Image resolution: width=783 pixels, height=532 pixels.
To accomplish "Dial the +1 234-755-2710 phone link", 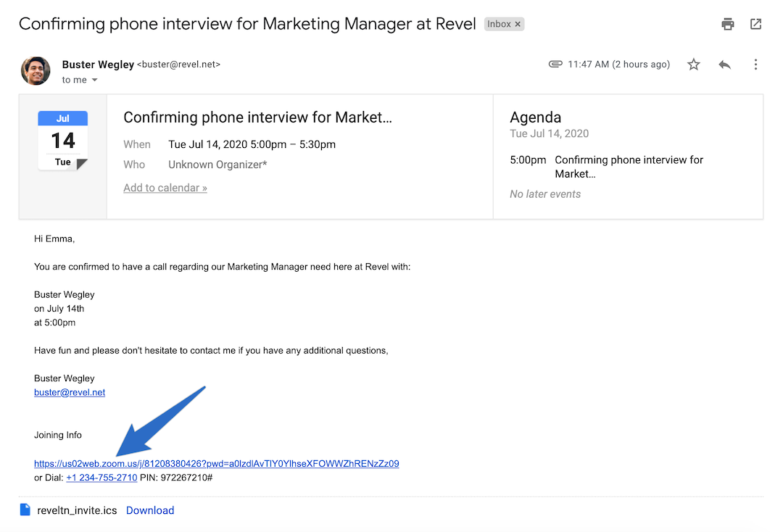I will pyautogui.click(x=101, y=478).
